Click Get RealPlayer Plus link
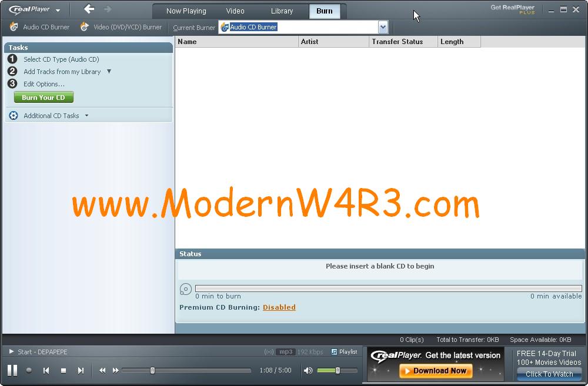 click(513, 9)
